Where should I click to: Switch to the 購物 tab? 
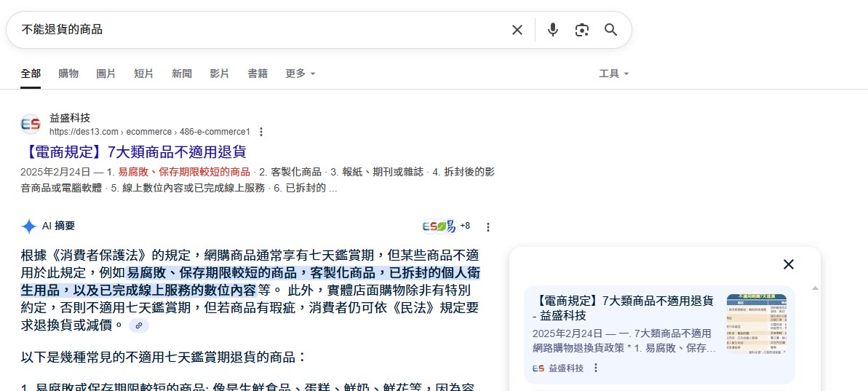pyautogui.click(x=68, y=74)
